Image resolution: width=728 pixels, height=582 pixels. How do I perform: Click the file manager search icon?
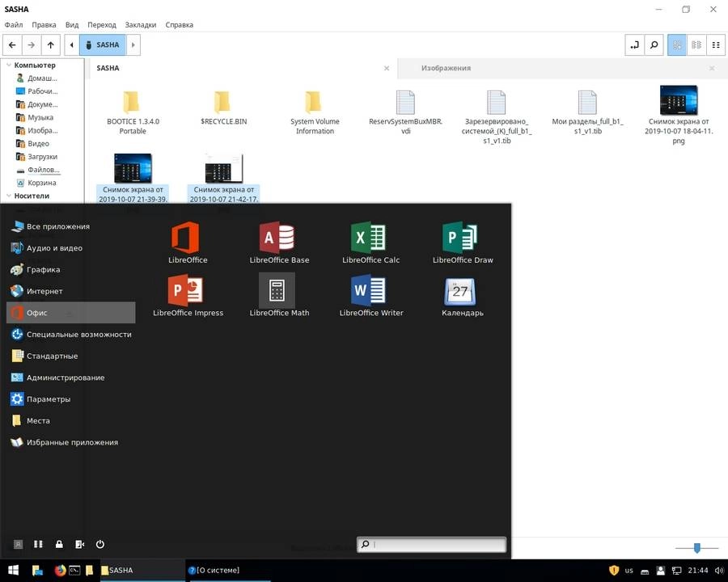point(654,45)
